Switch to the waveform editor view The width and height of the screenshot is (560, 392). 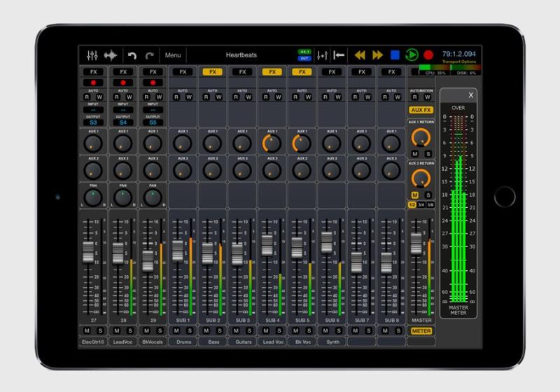[x=111, y=55]
